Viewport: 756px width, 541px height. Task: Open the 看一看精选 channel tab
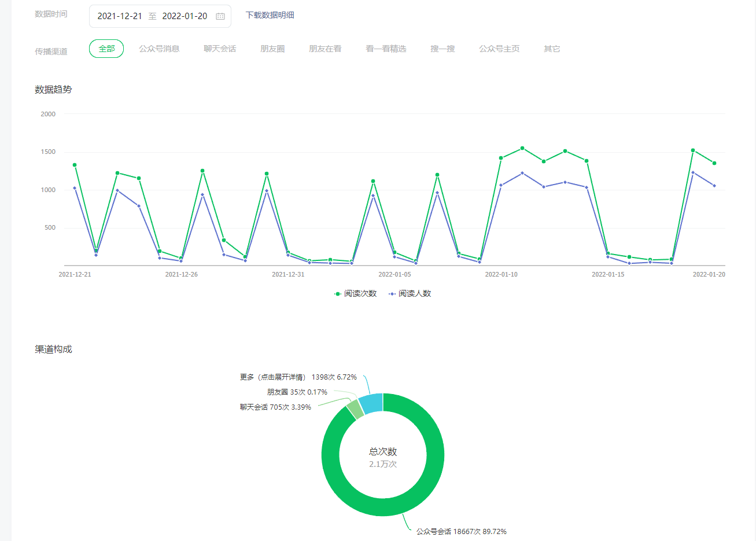pos(386,49)
